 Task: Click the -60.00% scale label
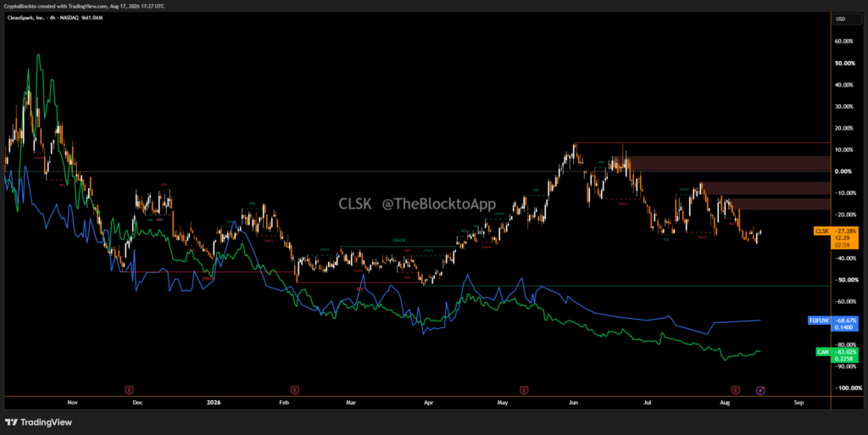843,302
